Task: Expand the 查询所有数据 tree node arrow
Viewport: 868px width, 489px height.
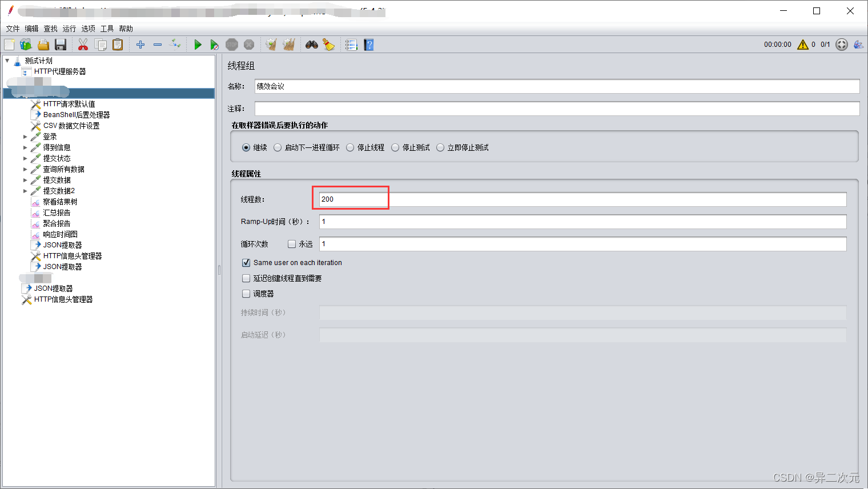Action: point(25,169)
